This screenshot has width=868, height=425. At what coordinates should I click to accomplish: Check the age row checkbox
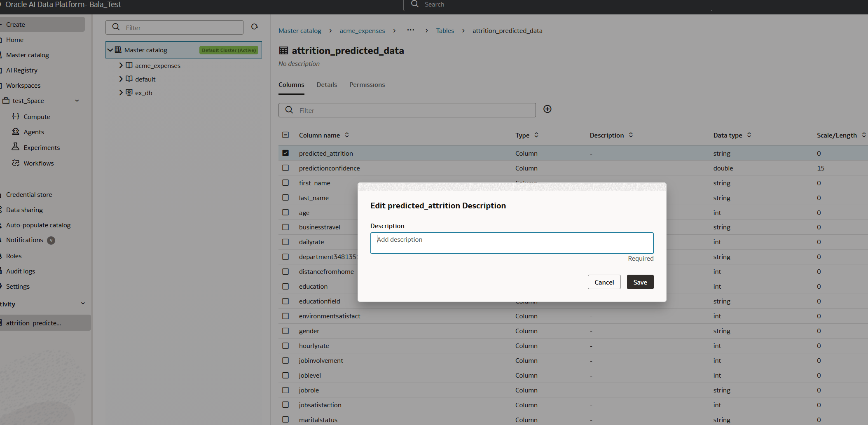285,212
